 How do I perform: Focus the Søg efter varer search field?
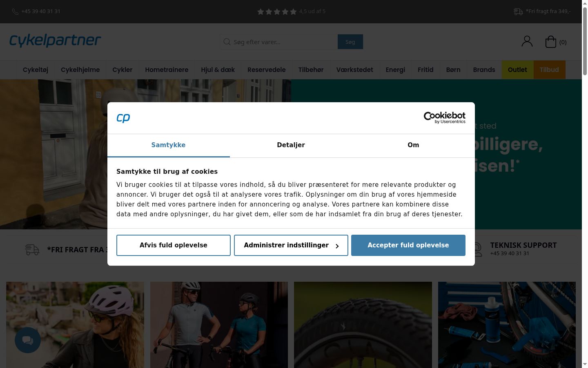pos(279,42)
